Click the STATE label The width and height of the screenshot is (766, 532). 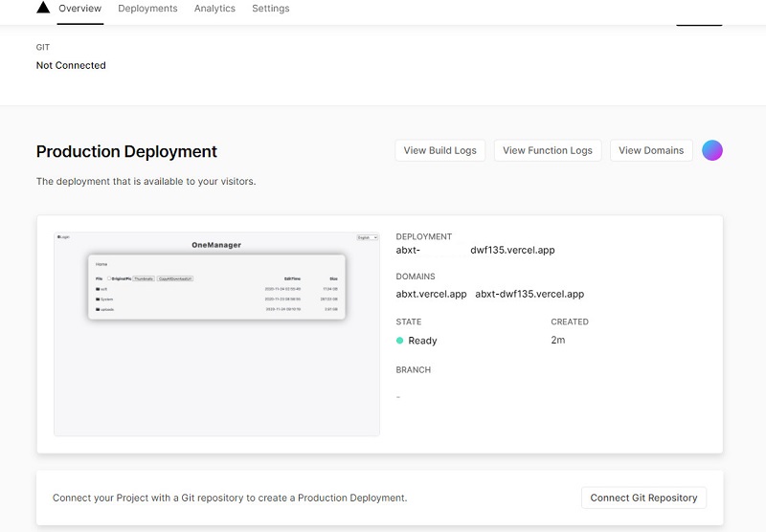(x=409, y=321)
